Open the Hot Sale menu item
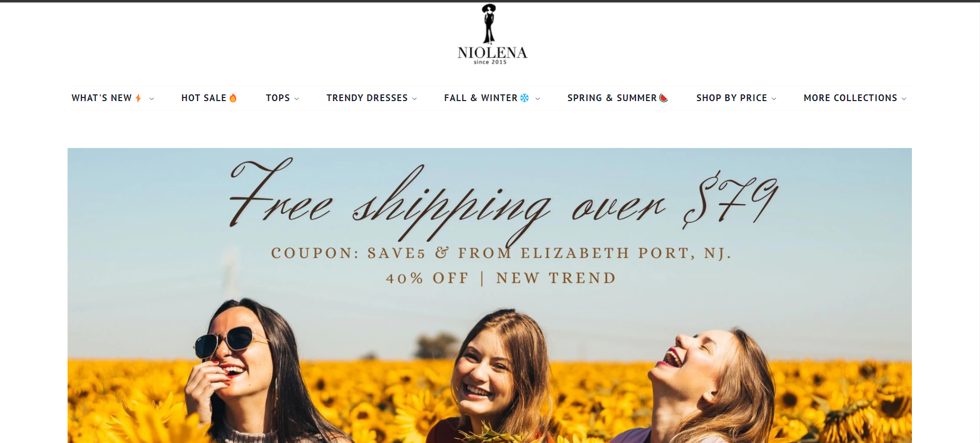This screenshot has width=980, height=443. click(x=204, y=98)
